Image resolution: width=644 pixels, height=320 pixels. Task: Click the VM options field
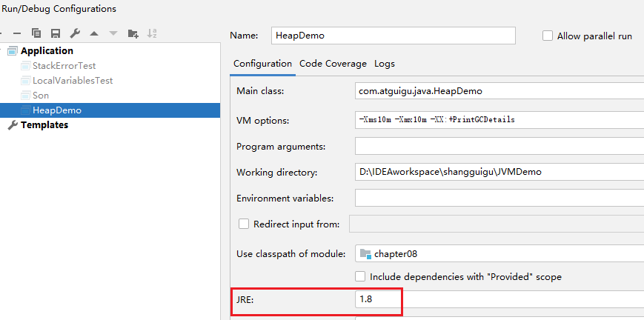(x=499, y=120)
